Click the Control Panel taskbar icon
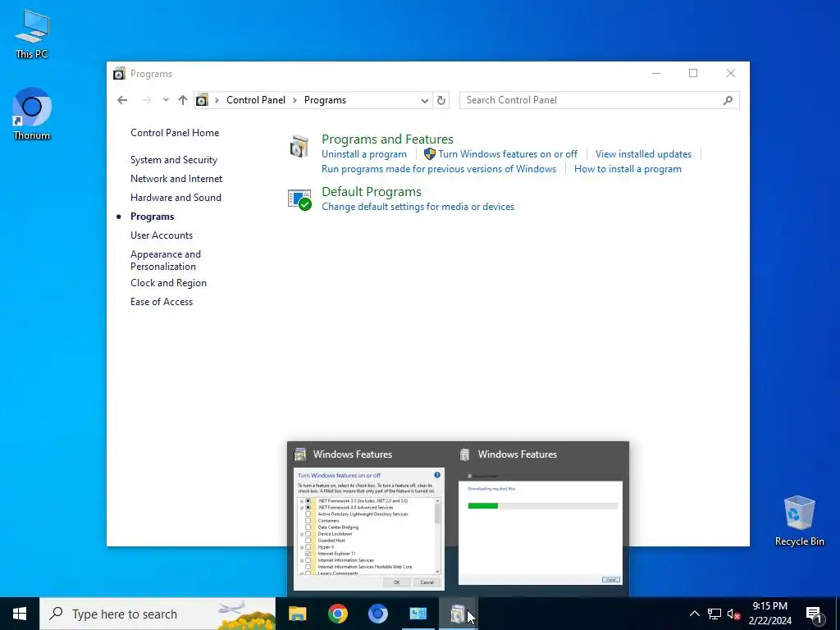840x630 pixels. pyautogui.click(x=418, y=614)
